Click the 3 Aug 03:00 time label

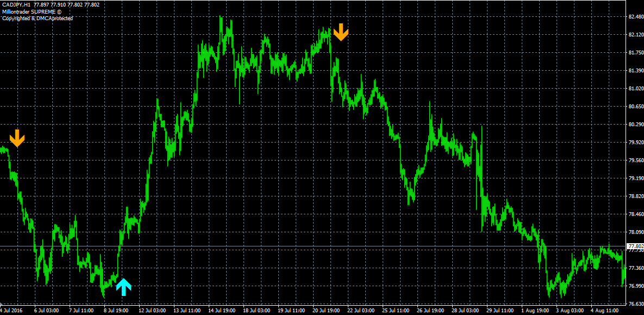570,311
